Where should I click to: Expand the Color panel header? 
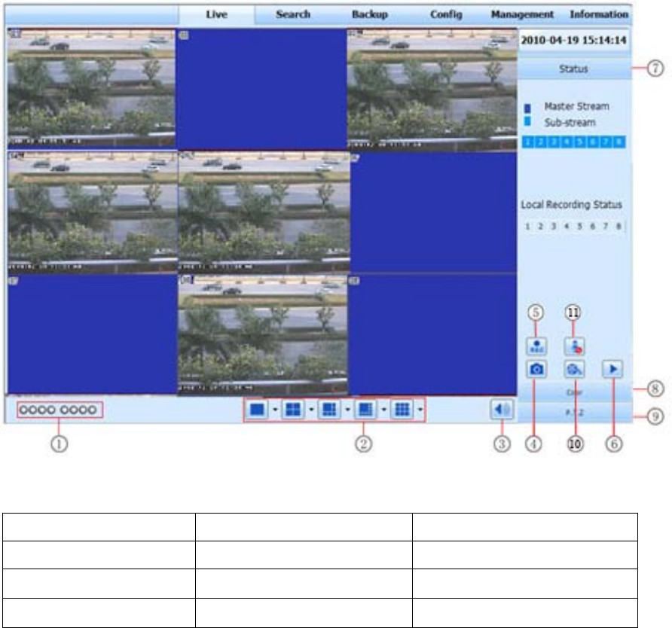pos(574,392)
